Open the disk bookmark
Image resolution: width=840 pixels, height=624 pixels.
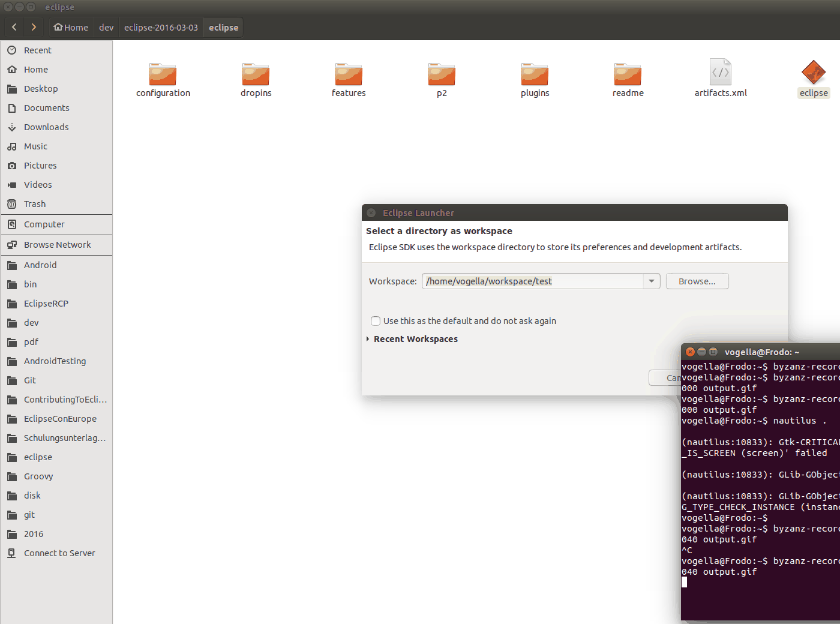tap(56, 496)
